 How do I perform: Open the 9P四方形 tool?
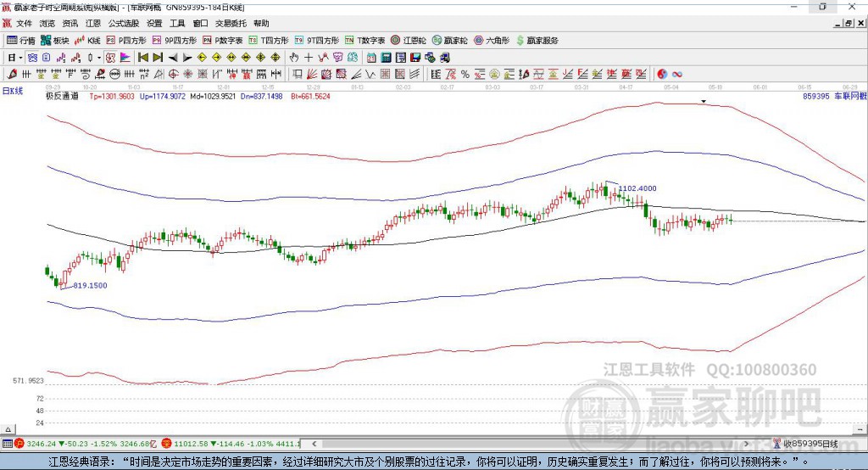pos(175,41)
